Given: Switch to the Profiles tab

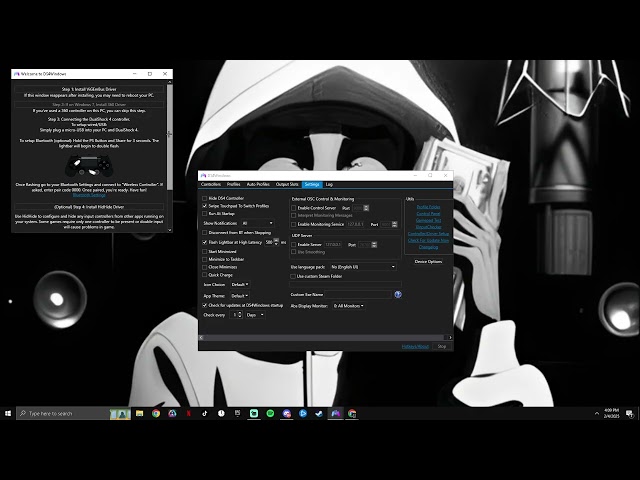Looking at the screenshot, I should pos(233,184).
